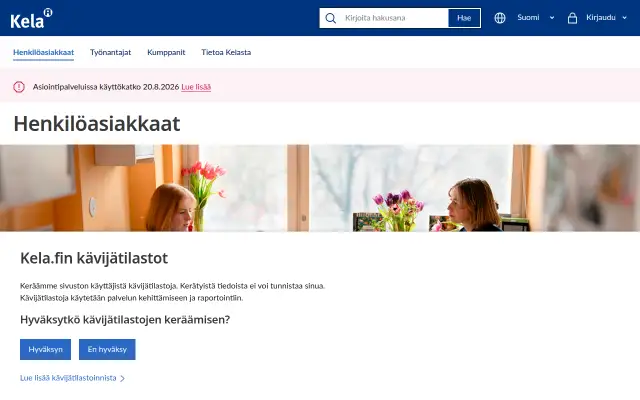The height and width of the screenshot is (400, 640).
Task: Click the magnifying glass search icon
Action: tap(331, 18)
